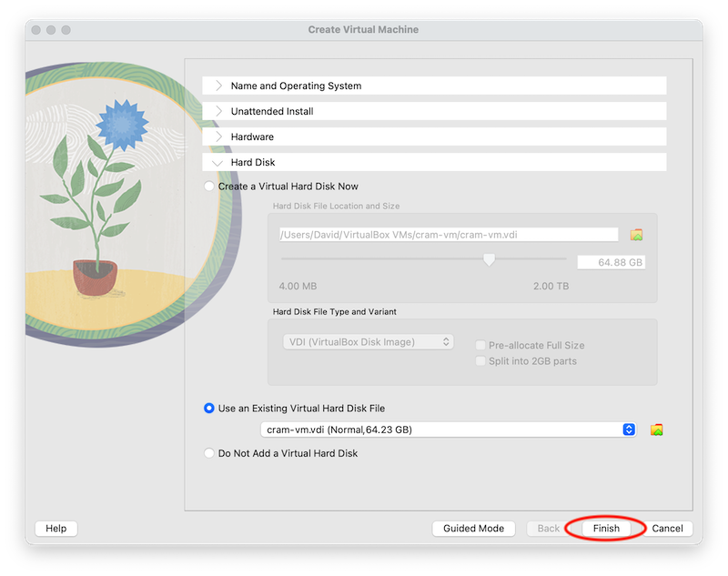
Task: Click the hard disk size slider handle
Action: (x=488, y=261)
